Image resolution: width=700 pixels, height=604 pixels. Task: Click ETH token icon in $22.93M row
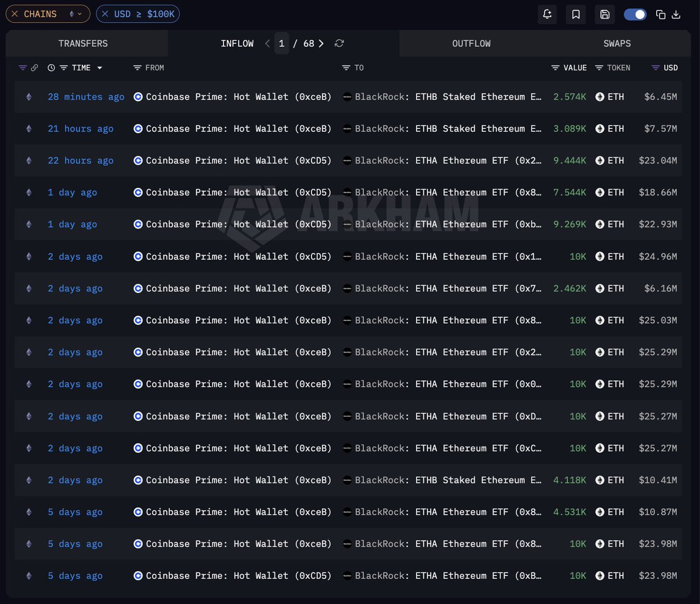600,225
